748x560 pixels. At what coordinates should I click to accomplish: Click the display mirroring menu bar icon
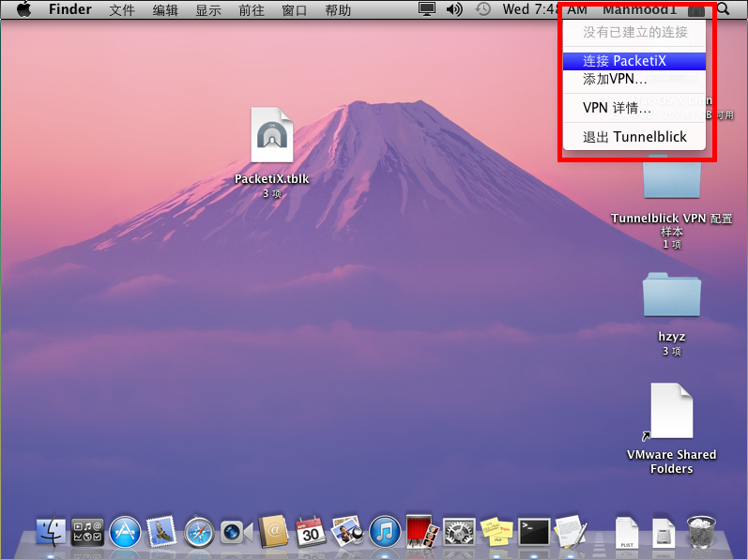coord(426,9)
